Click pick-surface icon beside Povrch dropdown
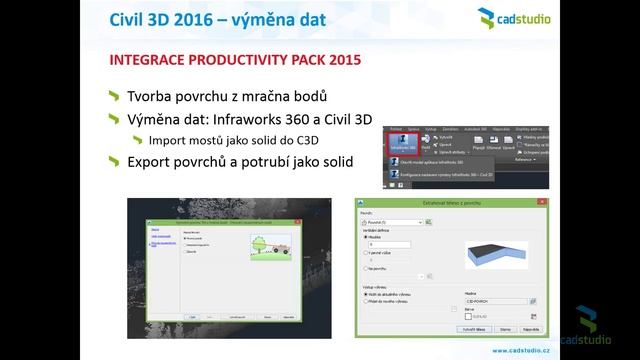This screenshot has width=640, height=360. (x=429, y=222)
